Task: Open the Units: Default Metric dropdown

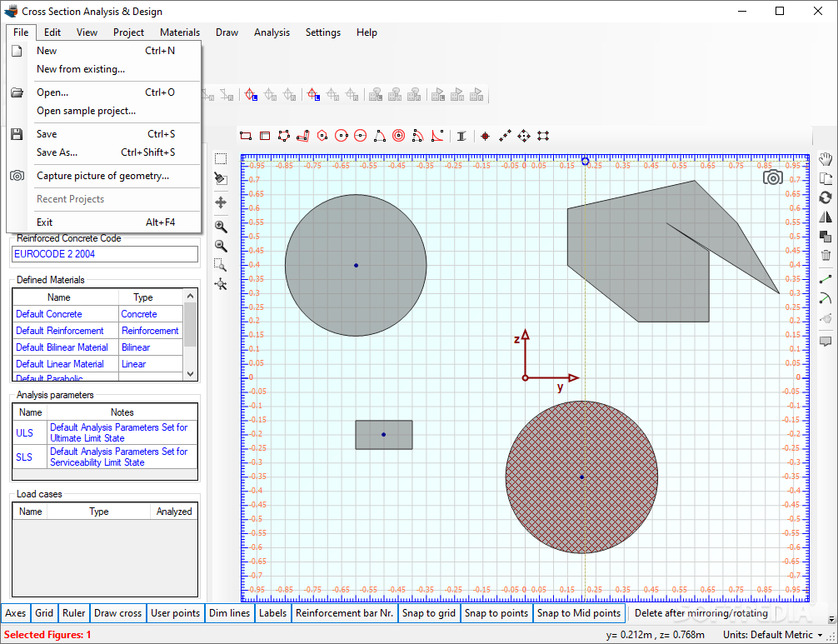Action: pyautogui.click(x=773, y=634)
